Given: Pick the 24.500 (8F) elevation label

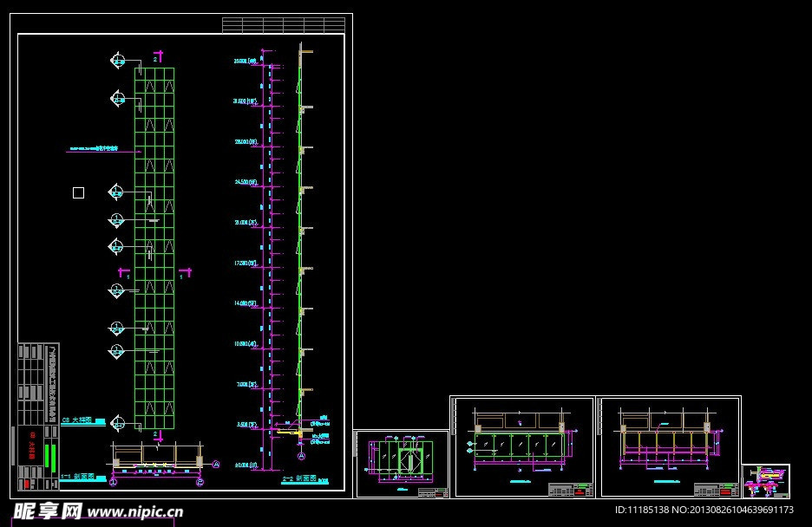Looking at the screenshot, I should pyautogui.click(x=246, y=182).
